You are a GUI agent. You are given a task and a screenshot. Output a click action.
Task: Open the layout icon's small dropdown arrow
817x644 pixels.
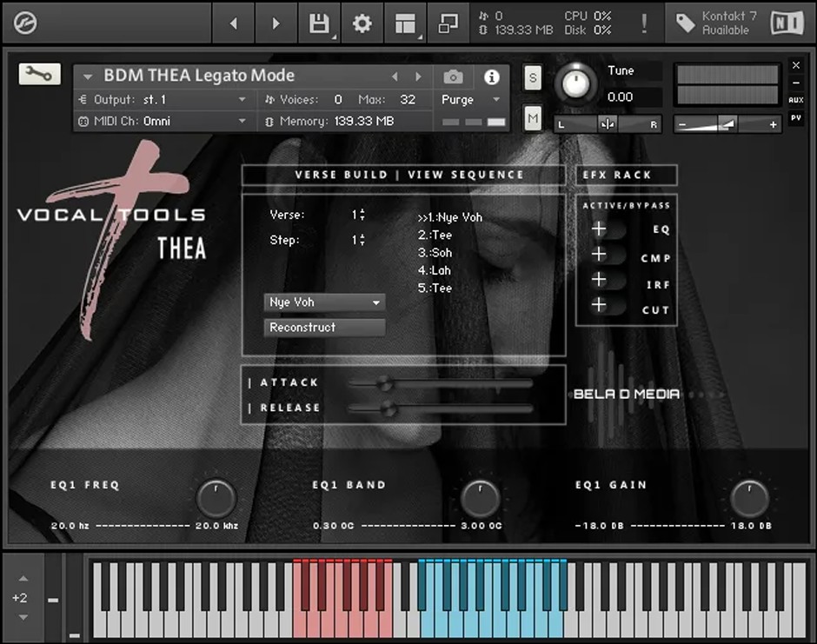click(420, 37)
